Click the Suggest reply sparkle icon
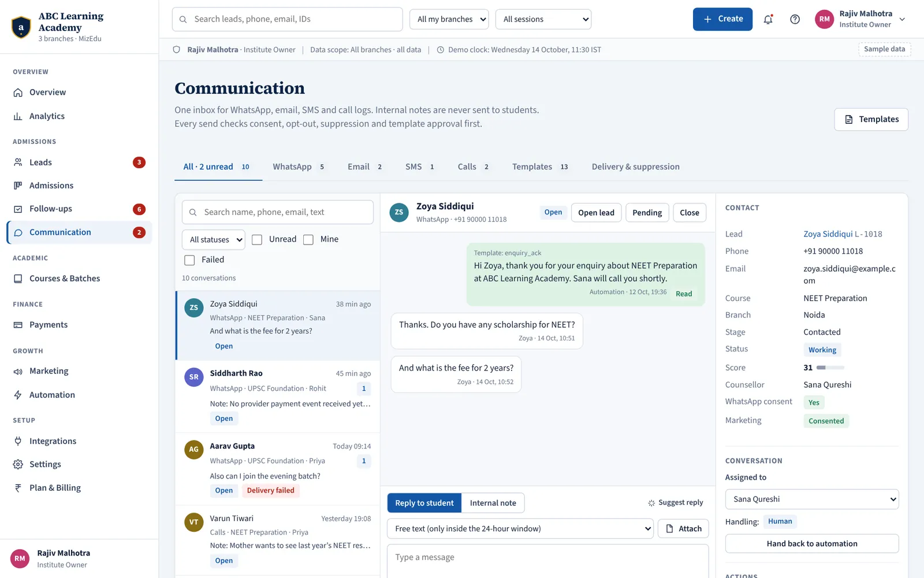Viewport: 924px width, 578px height. 651,503
